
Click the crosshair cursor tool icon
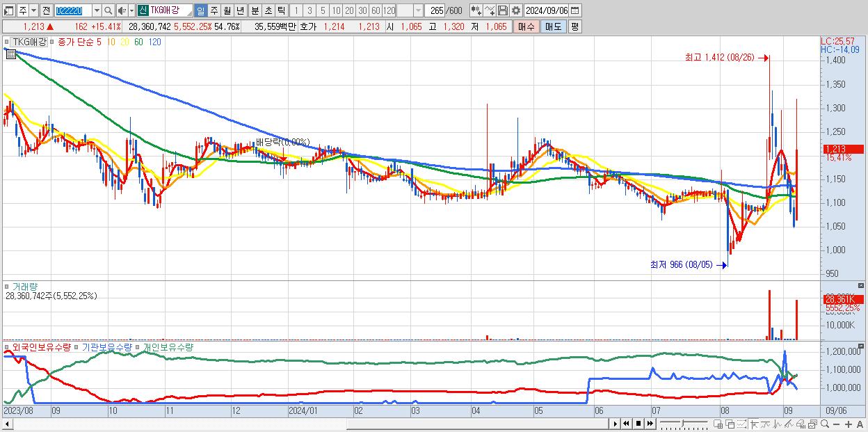click(x=754, y=424)
